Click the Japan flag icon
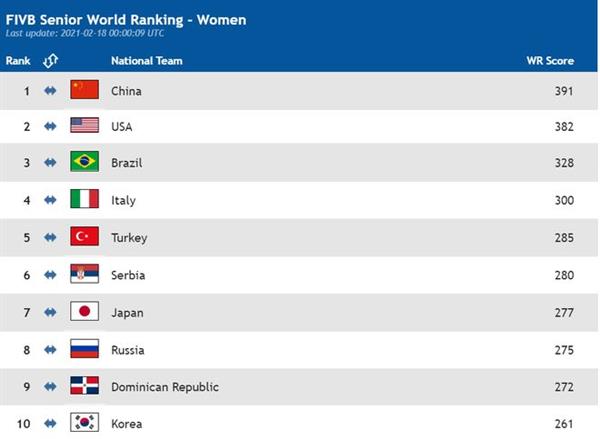Image resolution: width=600 pixels, height=439 pixels. (85, 311)
